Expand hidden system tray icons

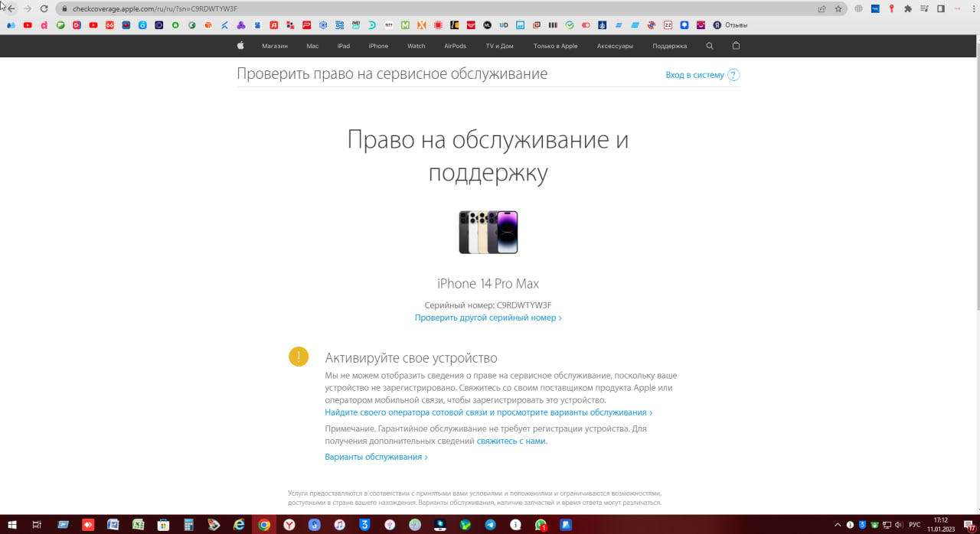pyautogui.click(x=839, y=525)
